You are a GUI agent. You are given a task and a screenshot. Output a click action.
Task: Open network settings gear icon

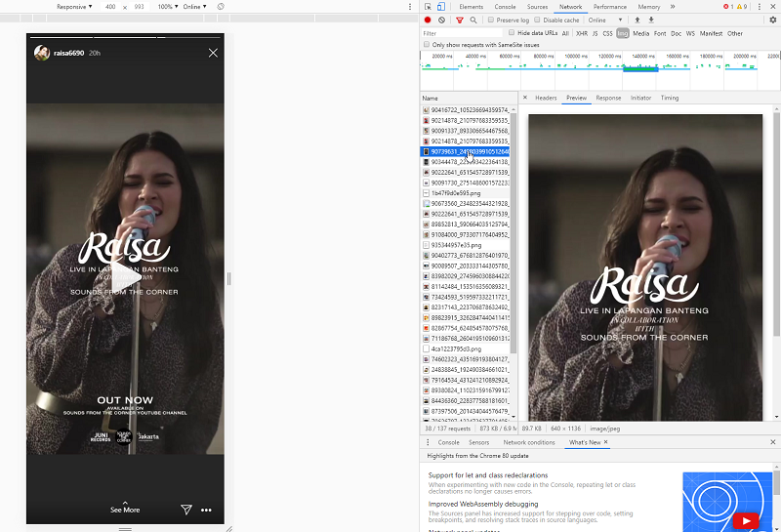click(x=772, y=20)
